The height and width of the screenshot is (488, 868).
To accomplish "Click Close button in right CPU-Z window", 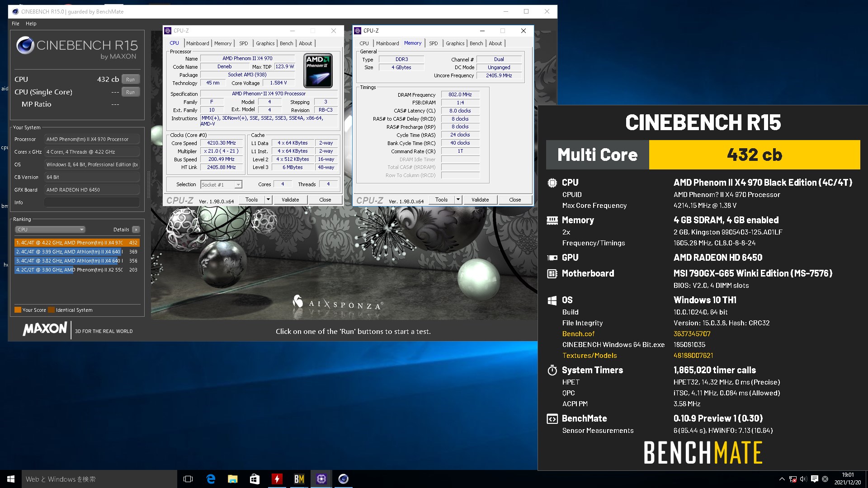I will [515, 200].
